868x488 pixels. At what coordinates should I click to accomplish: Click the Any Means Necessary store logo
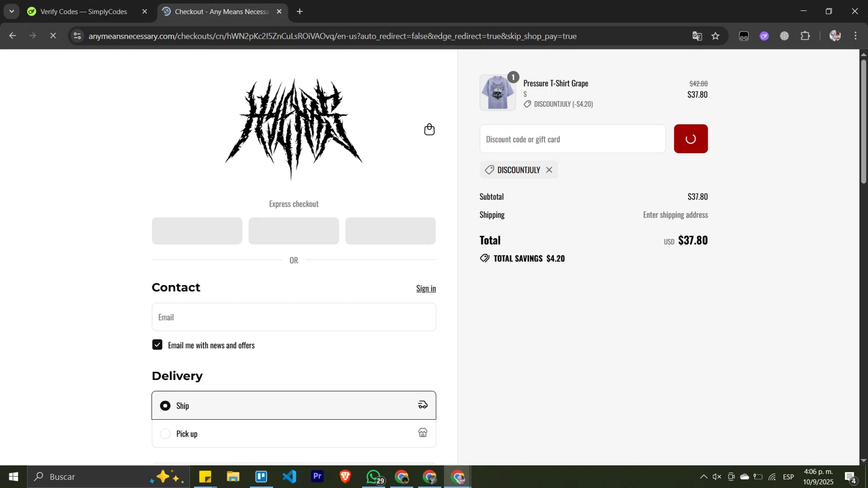[294, 129]
